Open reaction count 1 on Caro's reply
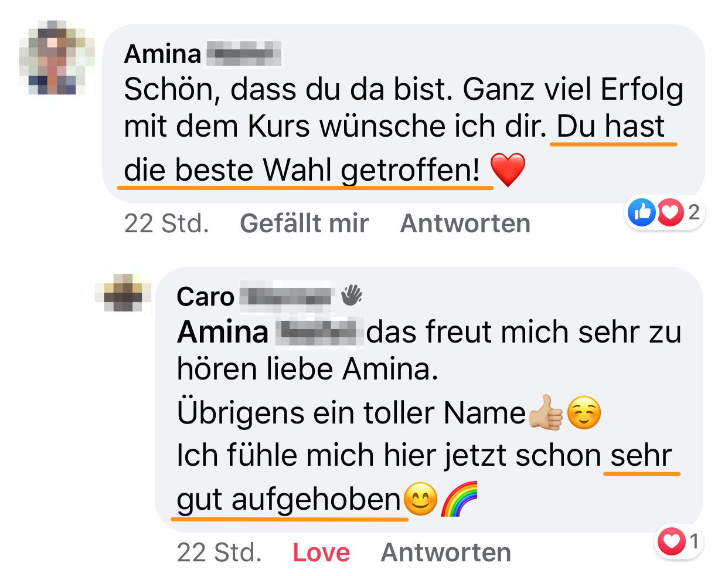Image resolution: width=728 pixels, height=576 pixels. 694,541
